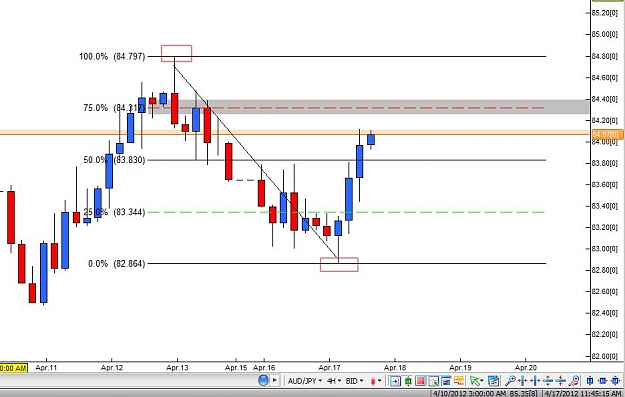625x397 pixels.
Task: Click the red square icon in toolbar
Action: 421,381
